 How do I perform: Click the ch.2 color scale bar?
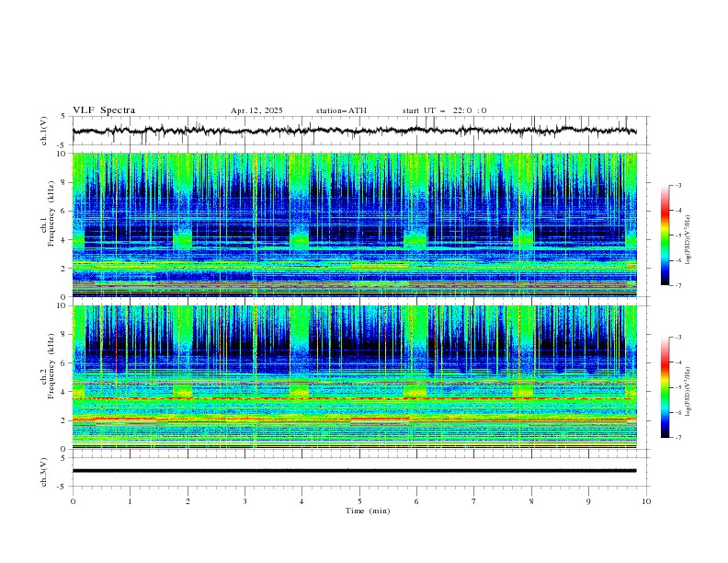[x=665, y=387]
